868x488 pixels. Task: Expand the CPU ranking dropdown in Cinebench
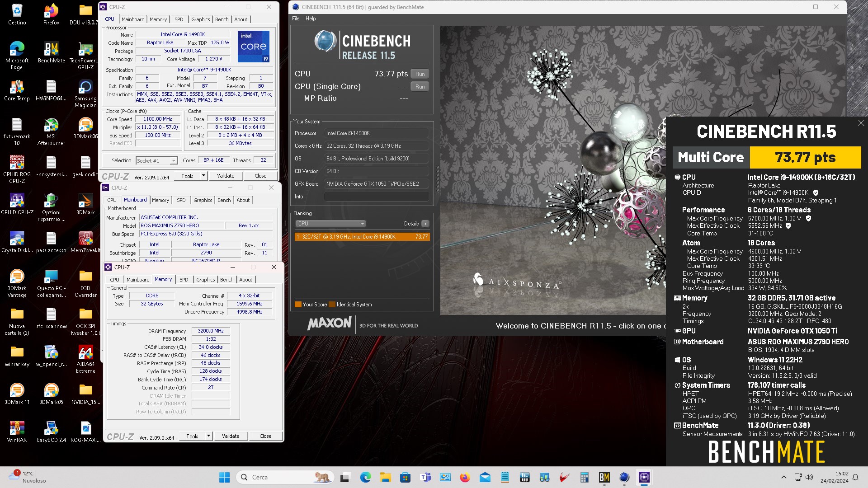pyautogui.click(x=330, y=224)
